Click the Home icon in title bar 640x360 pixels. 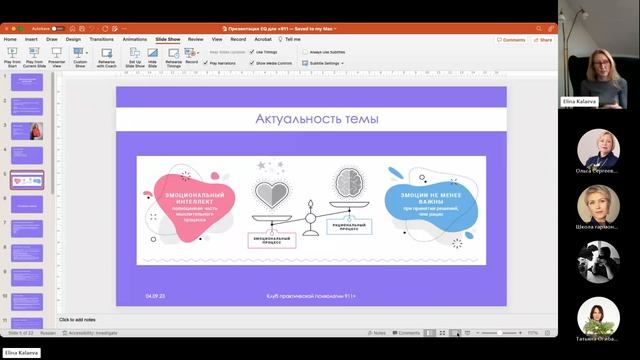click(x=72, y=29)
